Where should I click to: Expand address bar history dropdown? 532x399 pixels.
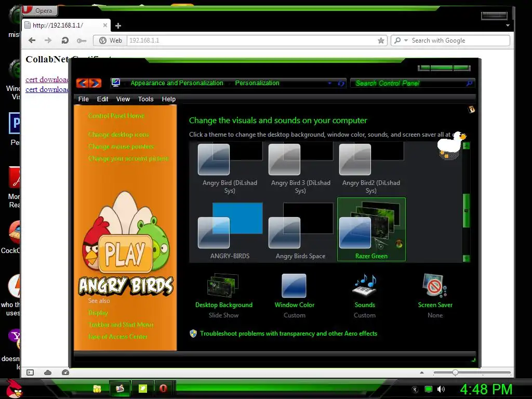click(329, 83)
